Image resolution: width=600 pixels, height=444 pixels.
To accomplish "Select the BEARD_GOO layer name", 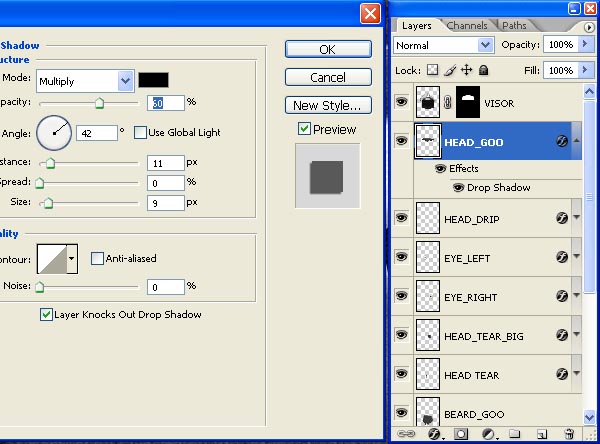I will pyautogui.click(x=474, y=415).
